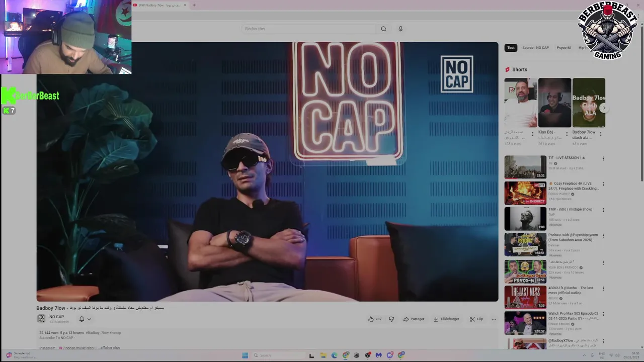The width and height of the screenshot is (644, 362).
Task: Open the Cozy Fireplace 4K live title
Action: [x=574, y=186]
